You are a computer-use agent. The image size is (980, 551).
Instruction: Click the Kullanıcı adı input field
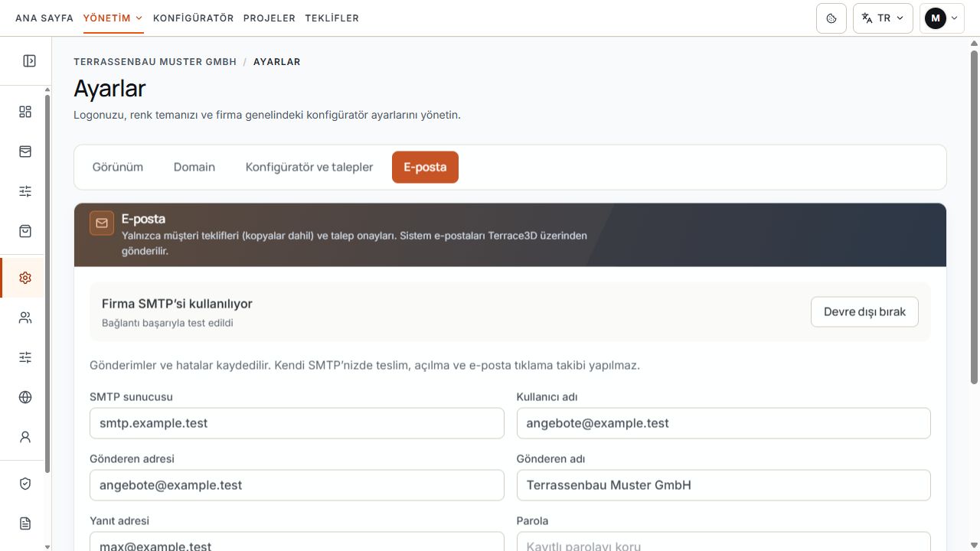tap(724, 423)
